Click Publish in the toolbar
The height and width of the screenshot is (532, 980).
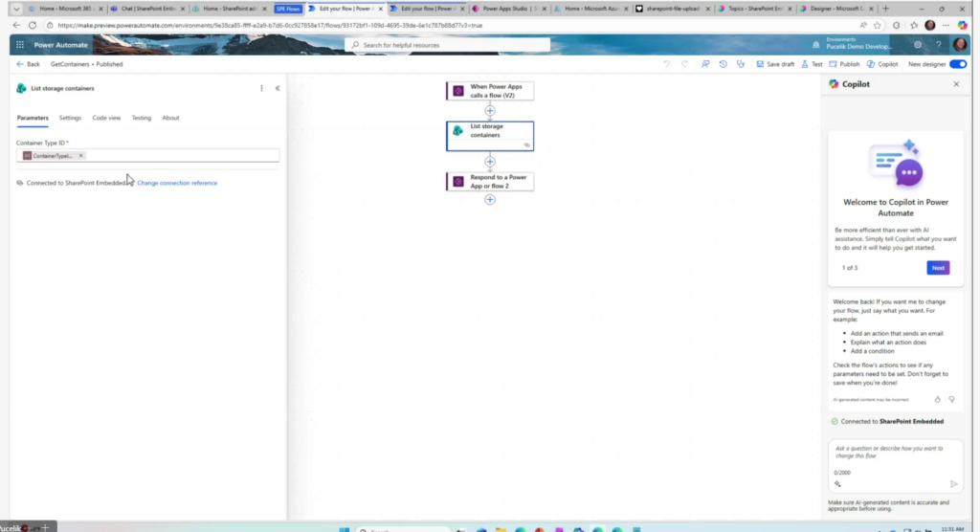[x=844, y=64]
